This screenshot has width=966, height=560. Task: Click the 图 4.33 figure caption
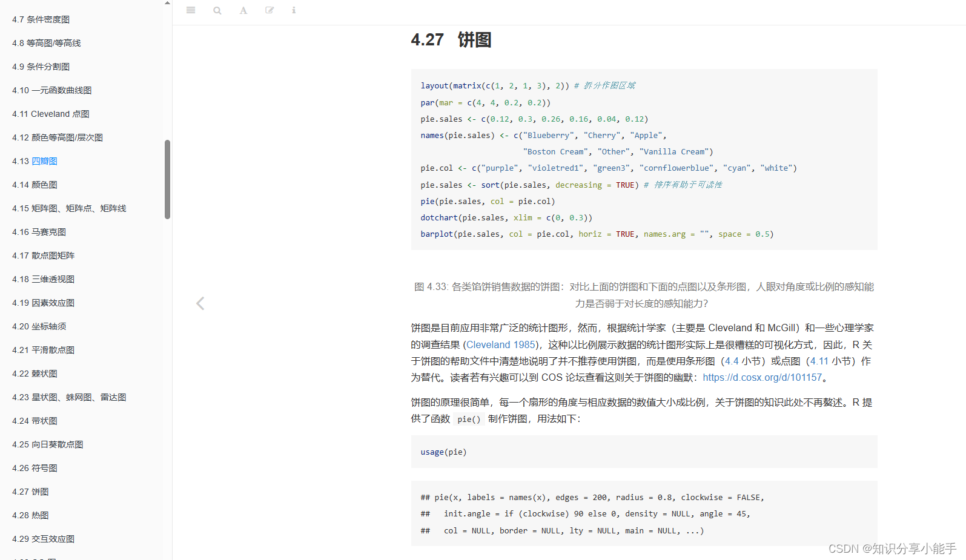[x=644, y=295]
